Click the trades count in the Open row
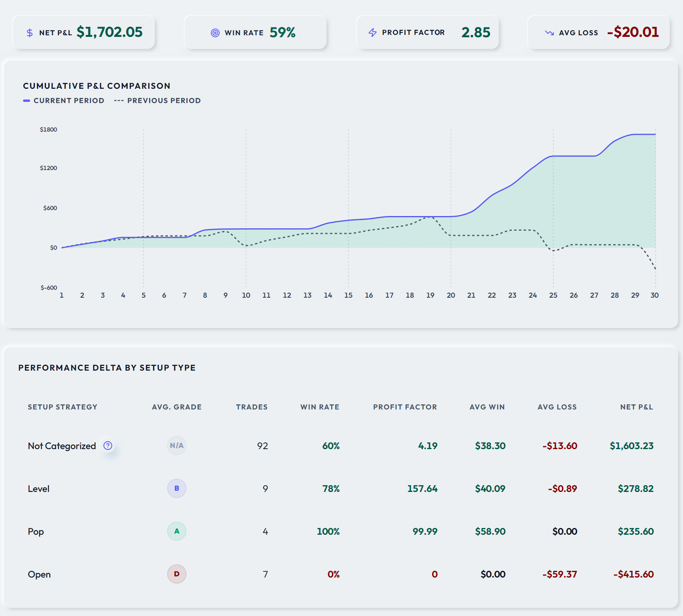 pyautogui.click(x=266, y=574)
